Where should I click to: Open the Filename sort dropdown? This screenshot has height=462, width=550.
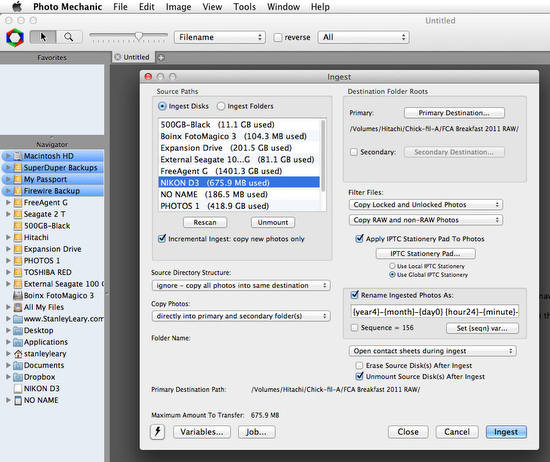point(220,37)
